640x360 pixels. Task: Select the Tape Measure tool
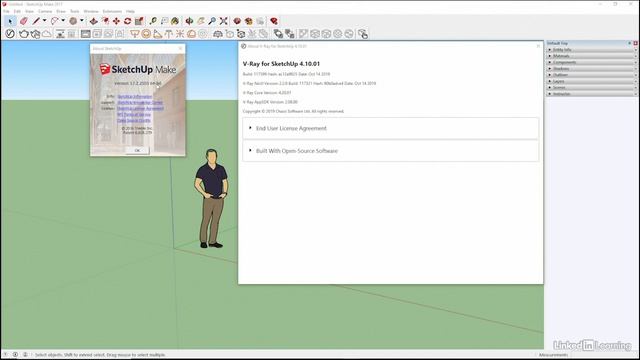tap(153, 21)
